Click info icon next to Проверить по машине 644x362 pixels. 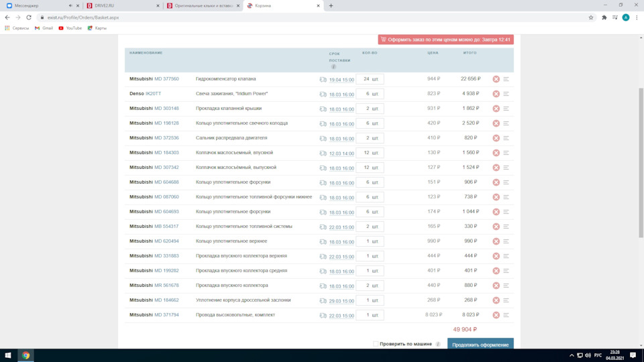(x=438, y=344)
